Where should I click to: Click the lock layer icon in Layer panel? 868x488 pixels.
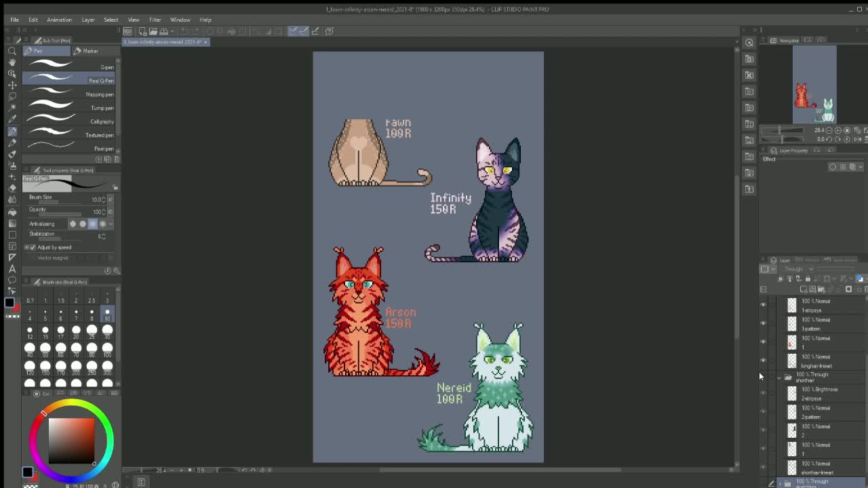[x=808, y=279]
